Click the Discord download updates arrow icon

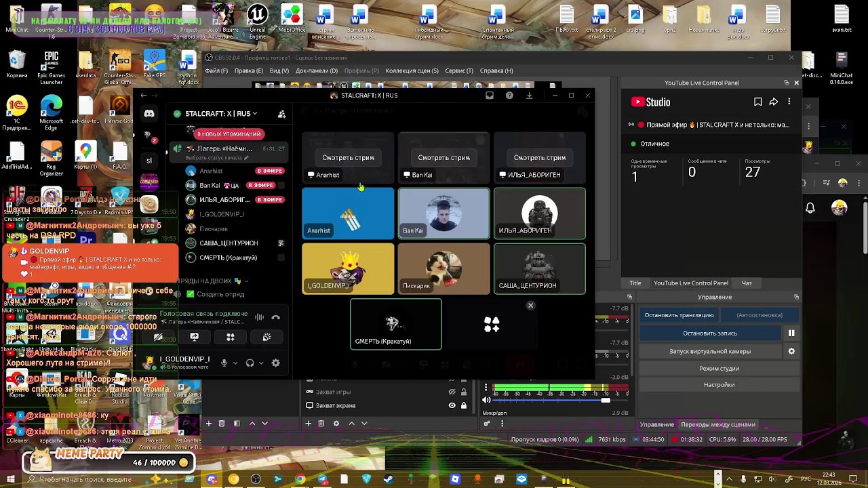coord(529,96)
